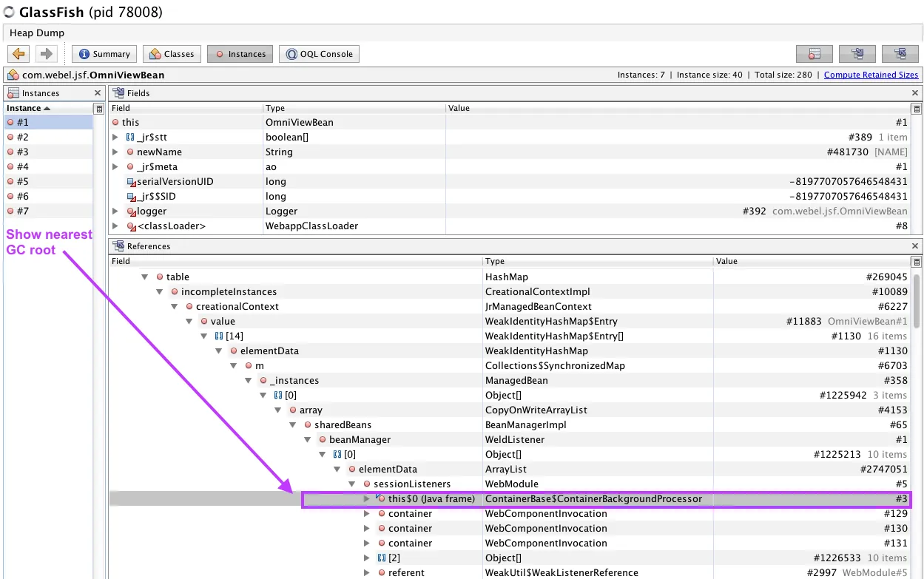This screenshot has width=924, height=579.
Task: Open the Summary view
Action: [104, 54]
